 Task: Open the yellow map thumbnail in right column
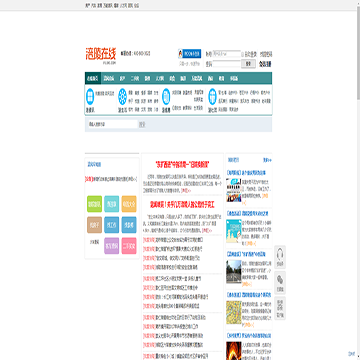234,312
